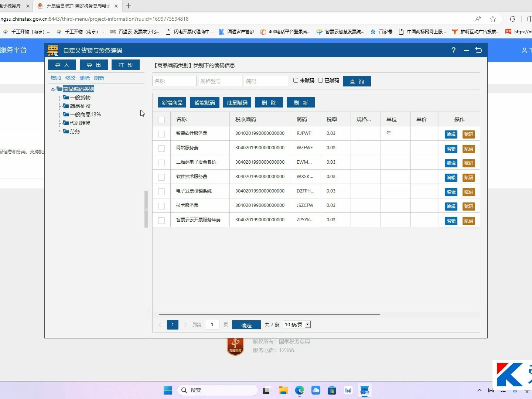Open a new browser tab
Screen dimensions: 532x399
pyautogui.click(x=129, y=6)
